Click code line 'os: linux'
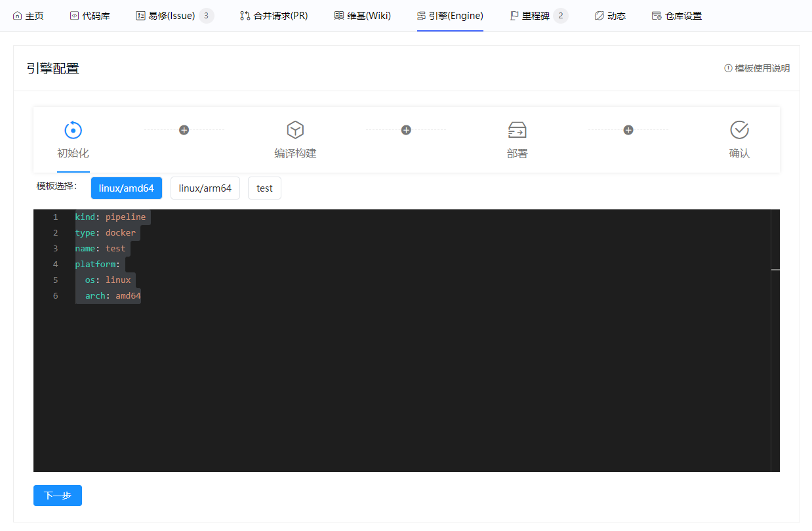812x531 pixels. [x=108, y=280]
